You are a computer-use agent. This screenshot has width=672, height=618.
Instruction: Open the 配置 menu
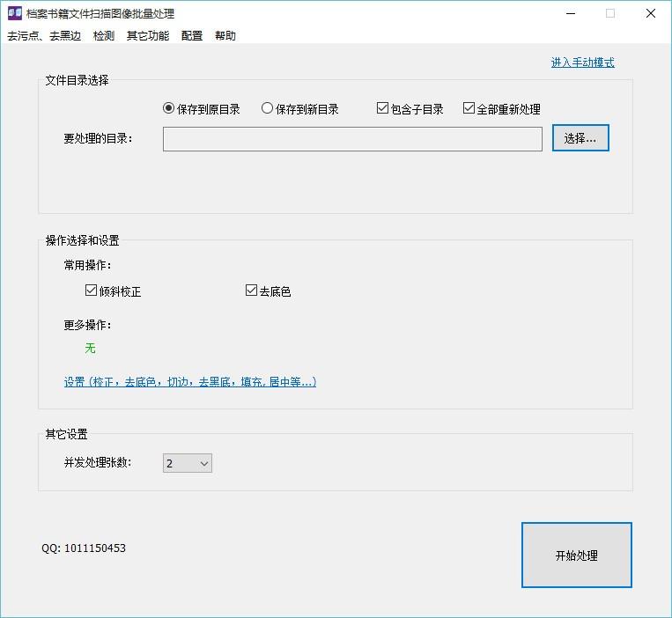pos(192,36)
